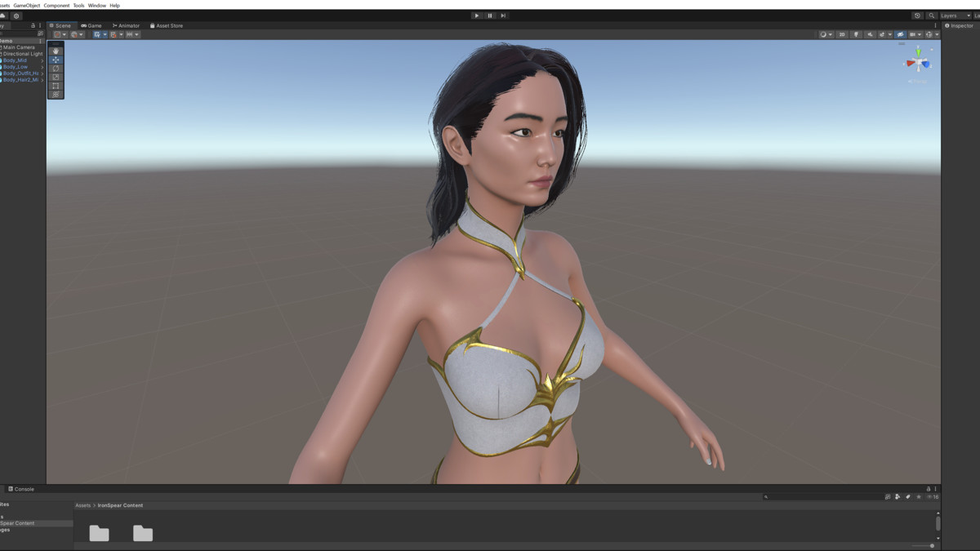Switch to the Scene tab
Image resolution: width=980 pixels, height=551 pixels.
[x=60, y=25]
